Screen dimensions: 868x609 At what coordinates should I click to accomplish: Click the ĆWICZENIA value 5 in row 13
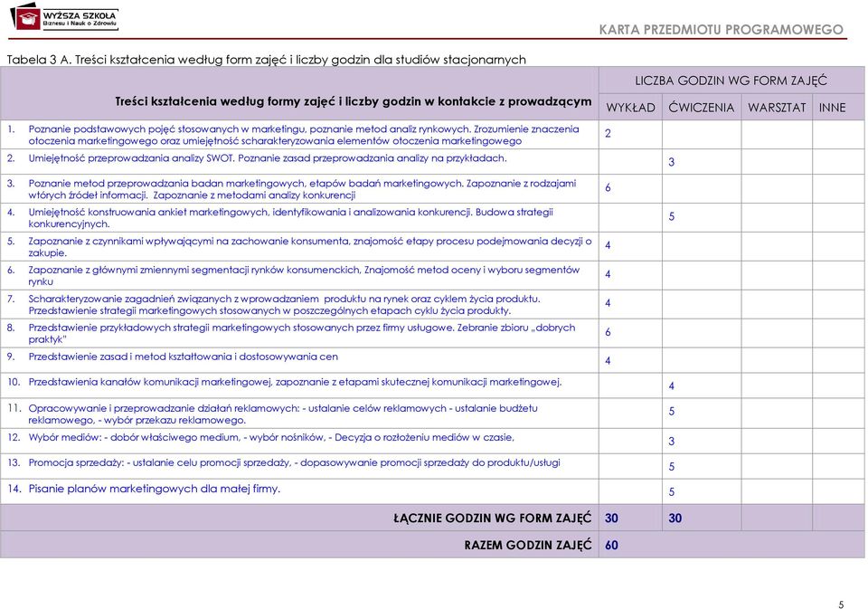click(x=672, y=467)
